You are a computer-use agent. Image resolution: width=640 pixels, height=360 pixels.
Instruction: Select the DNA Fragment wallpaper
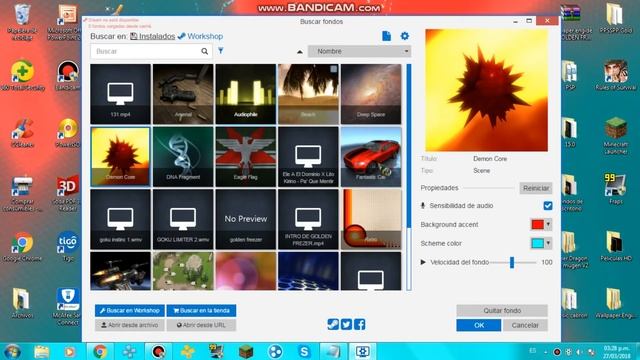pyautogui.click(x=183, y=156)
